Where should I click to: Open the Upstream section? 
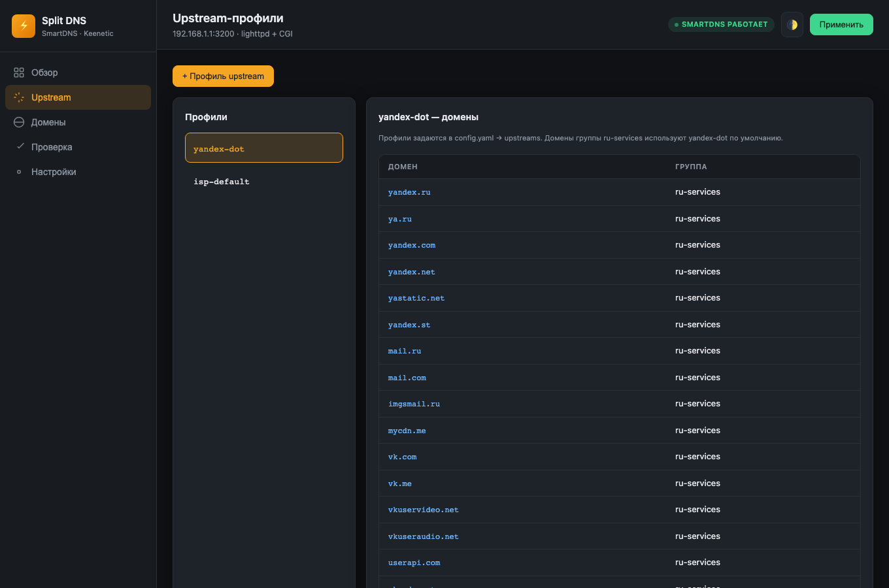point(78,97)
